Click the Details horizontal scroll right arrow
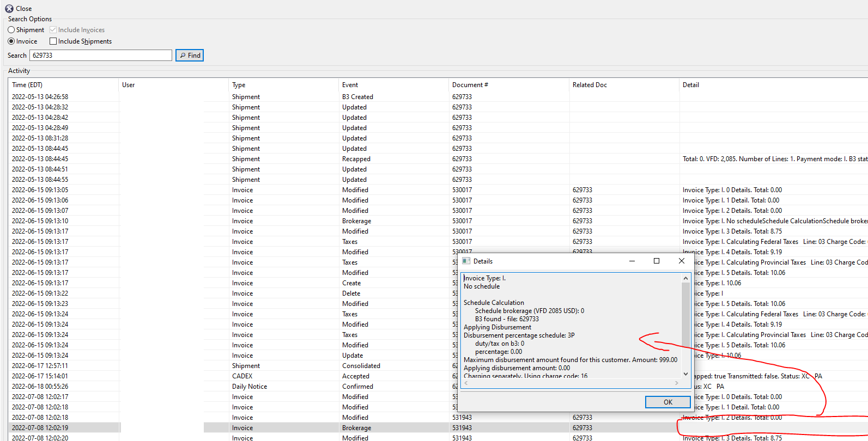 click(x=677, y=383)
